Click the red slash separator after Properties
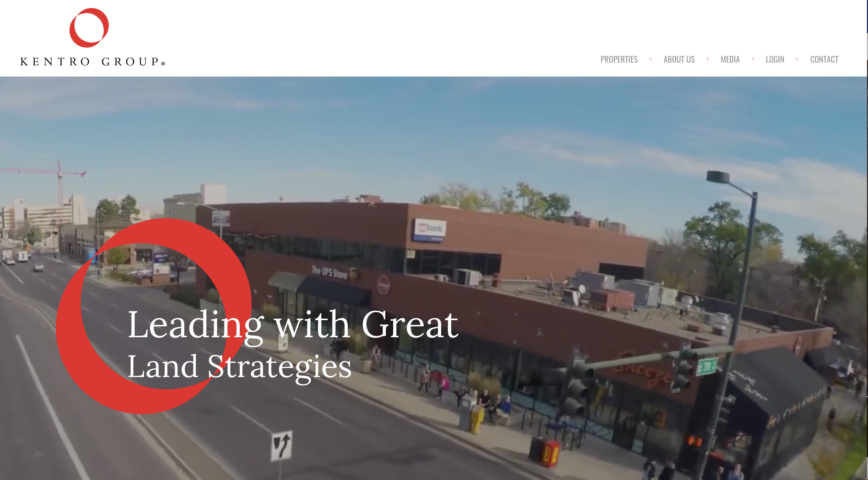868x480 pixels. [651, 59]
